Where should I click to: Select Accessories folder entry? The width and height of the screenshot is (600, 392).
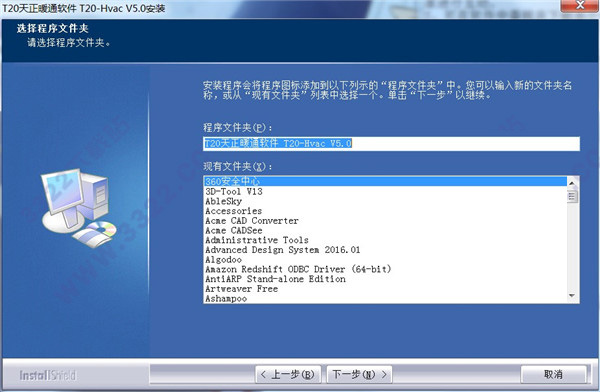tap(385, 211)
